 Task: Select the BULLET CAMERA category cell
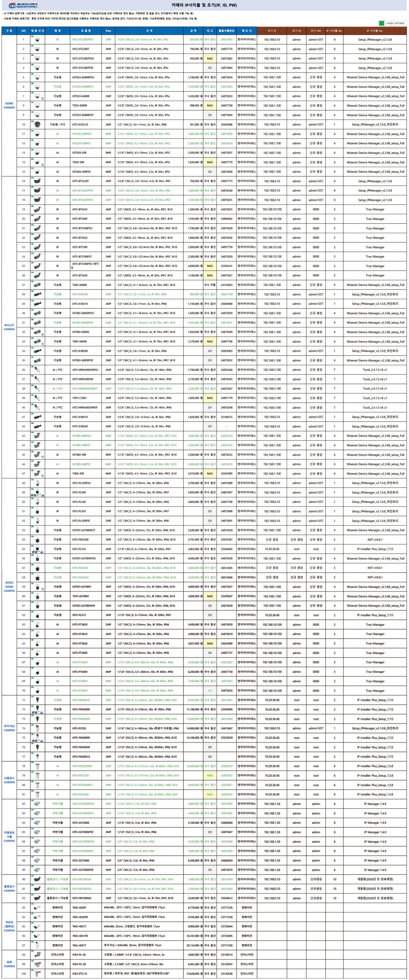pyautogui.click(x=9, y=327)
